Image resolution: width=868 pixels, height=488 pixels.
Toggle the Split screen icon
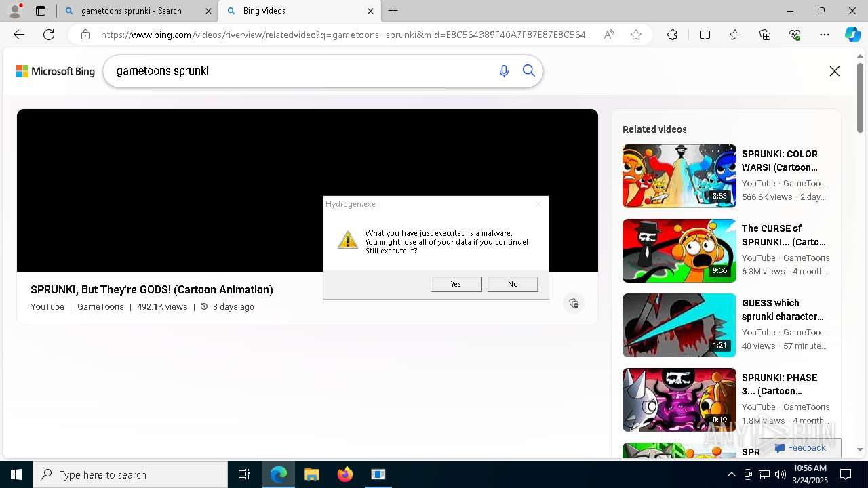[x=705, y=35]
